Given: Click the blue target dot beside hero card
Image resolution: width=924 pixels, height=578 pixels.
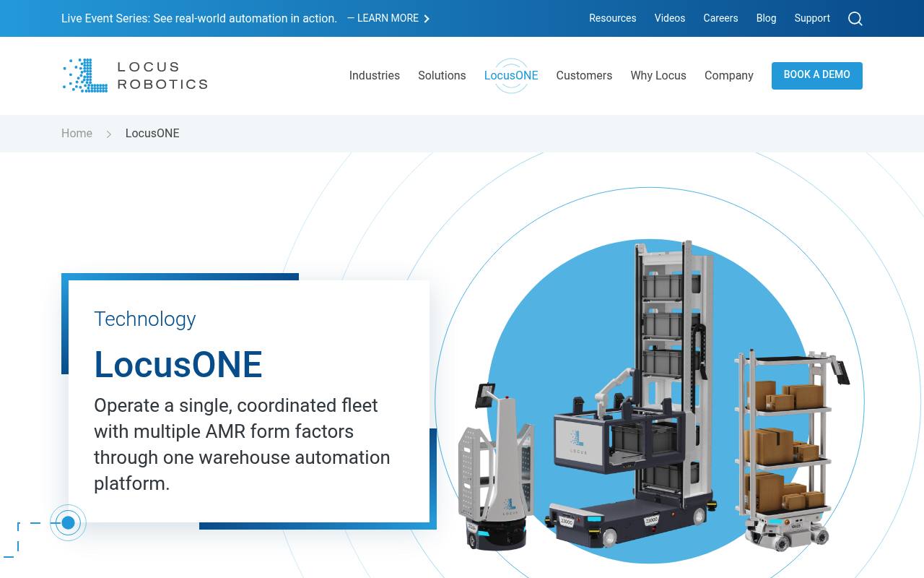Looking at the screenshot, I should 68,522.
